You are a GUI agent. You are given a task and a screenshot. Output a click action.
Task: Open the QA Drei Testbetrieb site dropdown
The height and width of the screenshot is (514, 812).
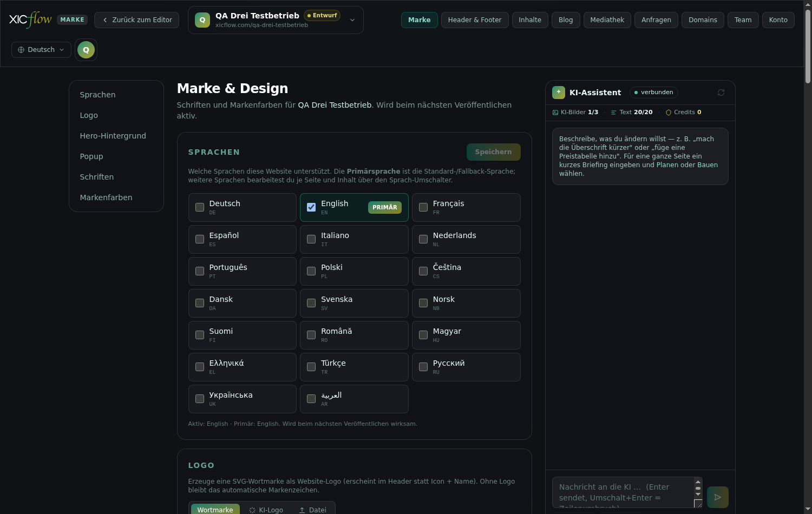click(276, 20)
